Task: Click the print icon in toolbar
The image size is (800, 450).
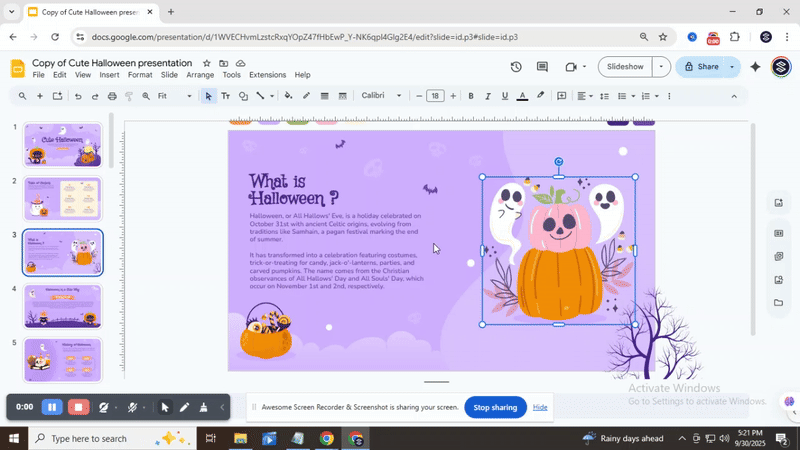Action: (x=112, y=96)
